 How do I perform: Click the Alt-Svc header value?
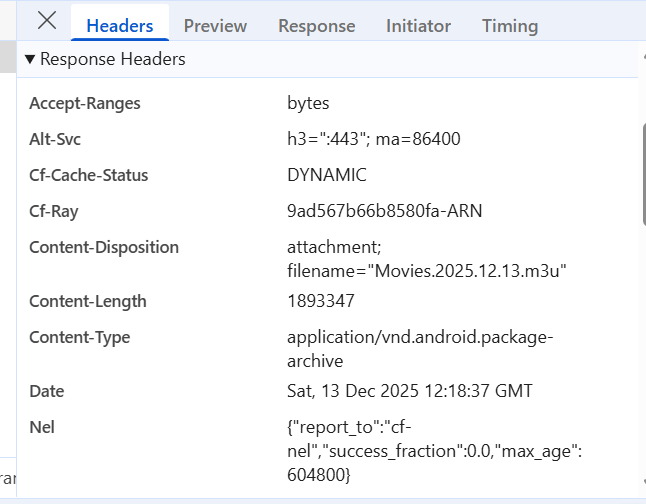click(x=373, y=139)
